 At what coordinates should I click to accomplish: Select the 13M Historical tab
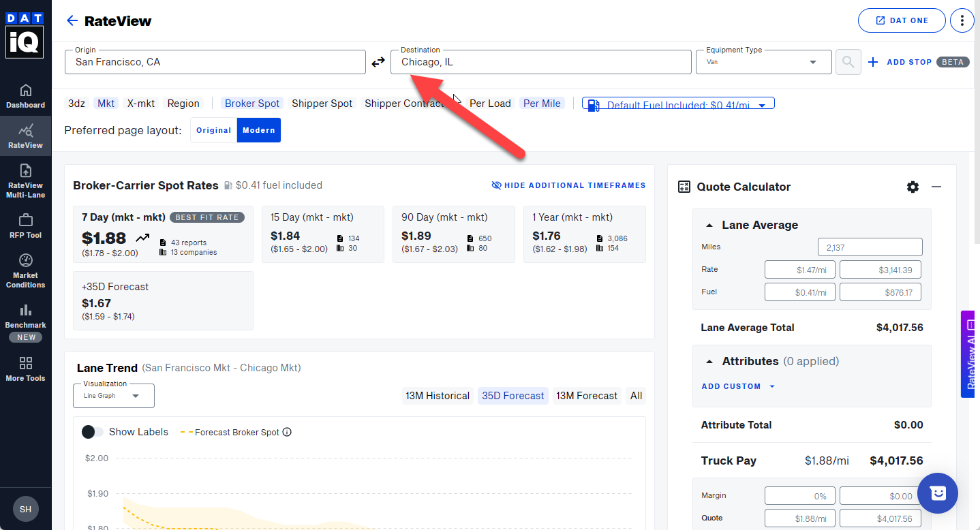437,396
